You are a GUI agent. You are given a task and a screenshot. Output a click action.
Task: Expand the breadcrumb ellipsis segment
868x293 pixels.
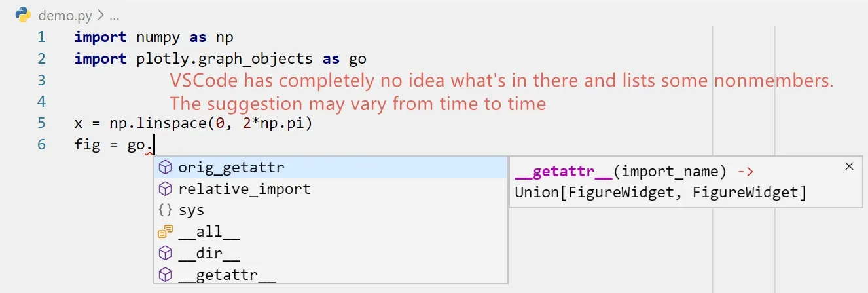(114, 14)
